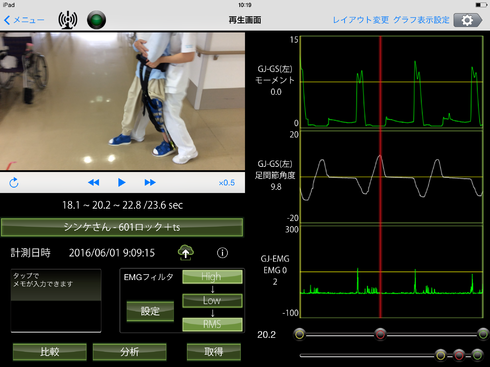This screenshot has height=367, width=490.
Task: Tap the GJ-EMG EMG 0 graph
Action: (392, 272)
